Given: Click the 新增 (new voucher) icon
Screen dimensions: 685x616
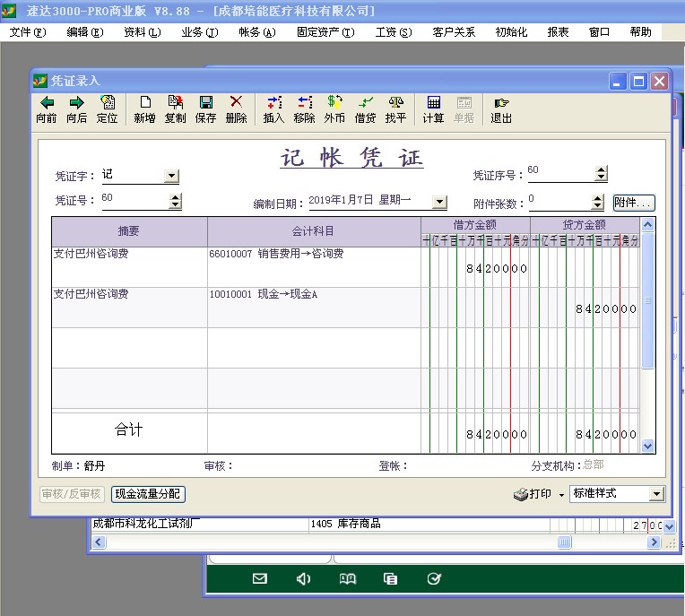Looking at the screenshot, I should coord(144,103).
